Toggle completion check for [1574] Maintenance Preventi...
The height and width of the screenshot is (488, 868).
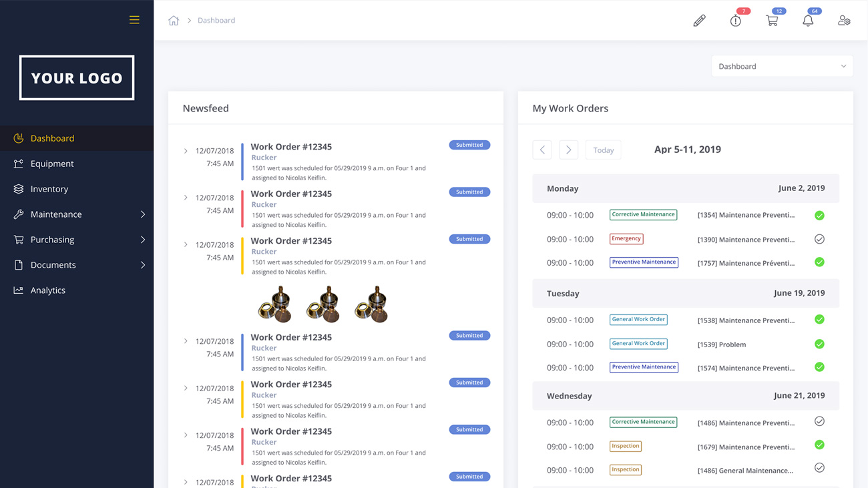[x=819, y=367]
